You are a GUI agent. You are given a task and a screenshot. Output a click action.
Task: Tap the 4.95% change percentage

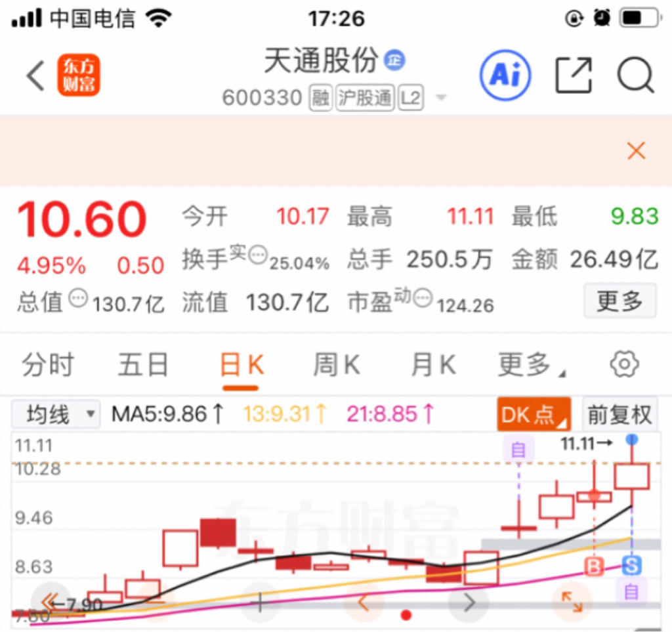(51, 266)
